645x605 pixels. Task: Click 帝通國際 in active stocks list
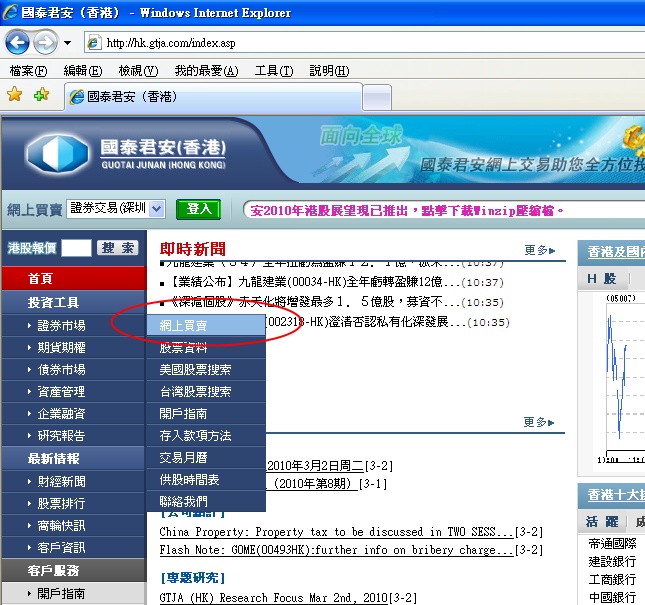click(613, 543)
